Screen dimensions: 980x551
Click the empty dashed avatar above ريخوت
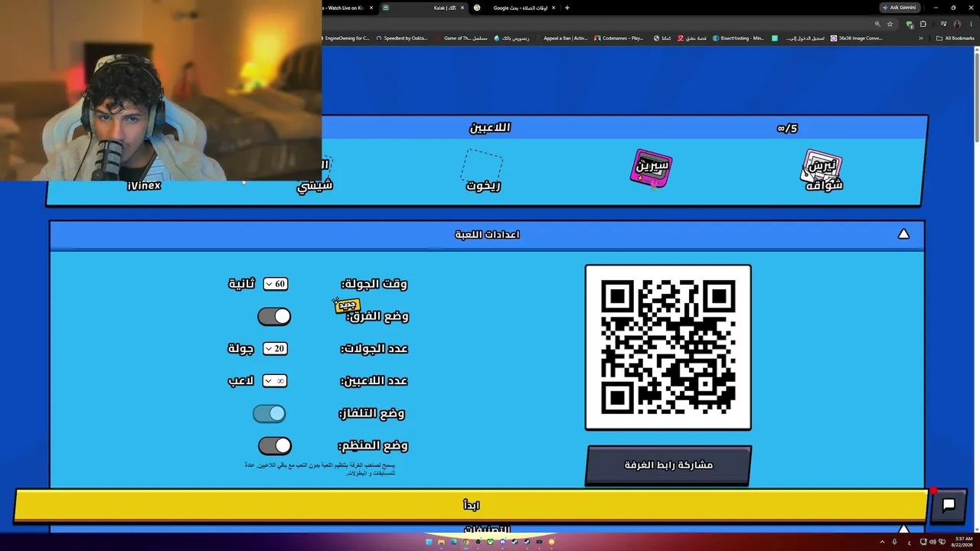(x=482, y=165)
